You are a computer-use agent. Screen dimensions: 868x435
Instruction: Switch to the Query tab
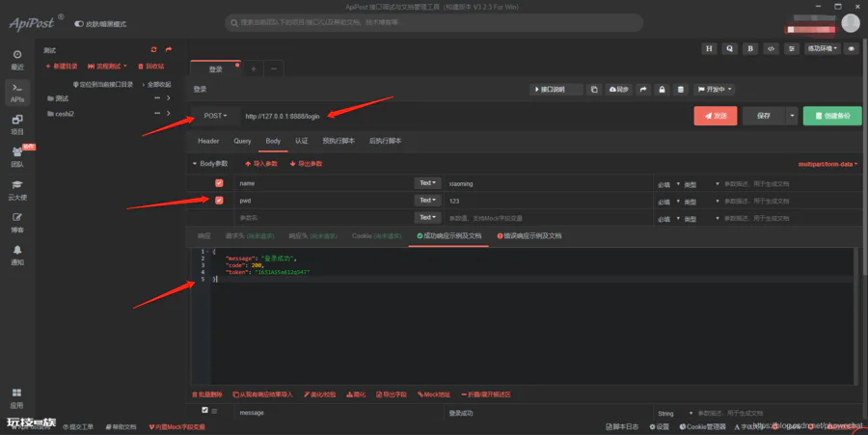(x=242, y=141)
